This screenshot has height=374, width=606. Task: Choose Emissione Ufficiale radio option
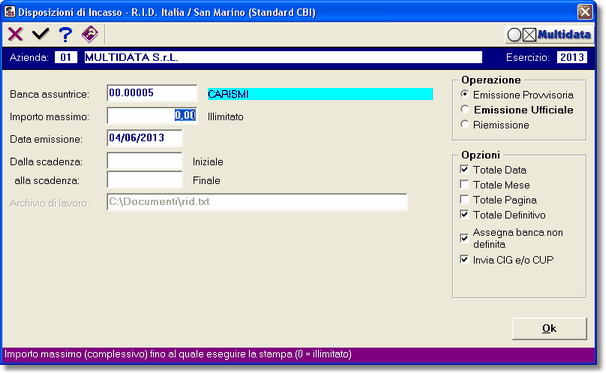465,109
